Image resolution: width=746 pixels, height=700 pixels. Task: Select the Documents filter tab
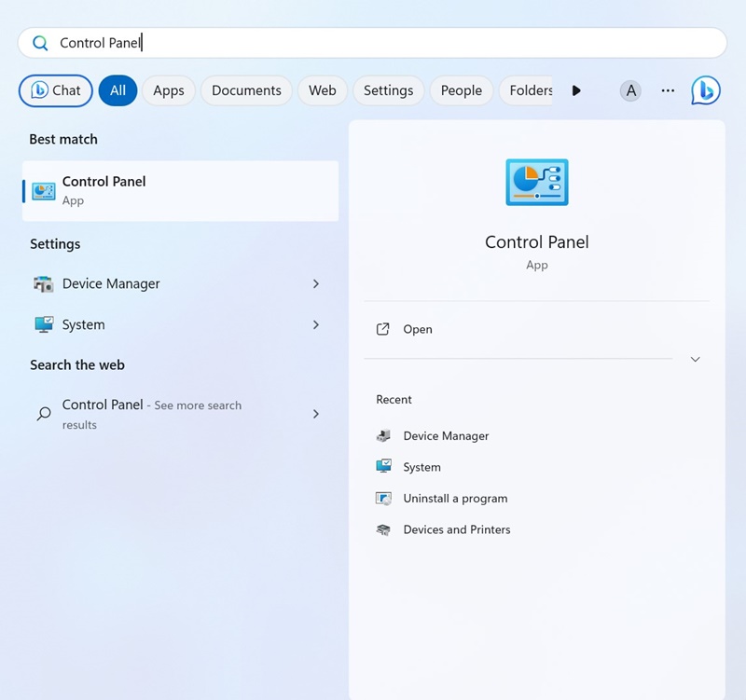pyautogui.click(x=246, y=90)
